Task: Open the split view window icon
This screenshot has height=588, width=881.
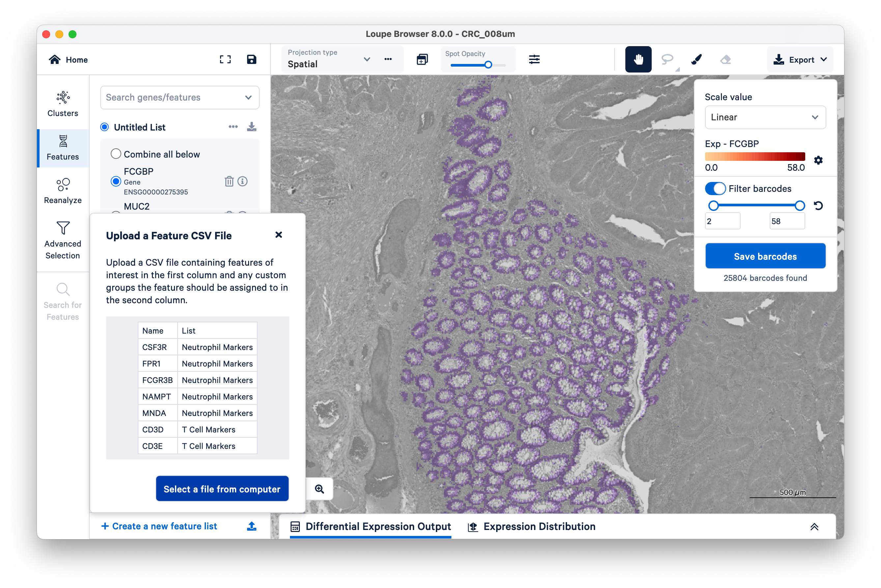Action: click(422, 59)
